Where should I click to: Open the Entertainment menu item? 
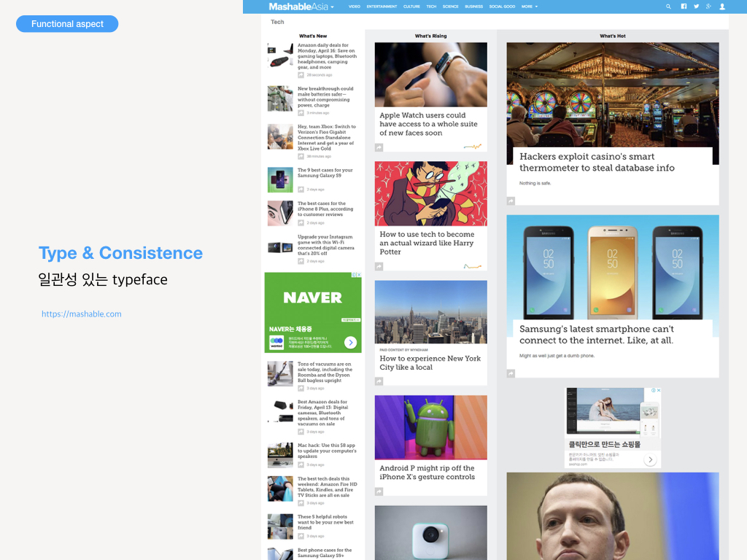pos(382,7)
